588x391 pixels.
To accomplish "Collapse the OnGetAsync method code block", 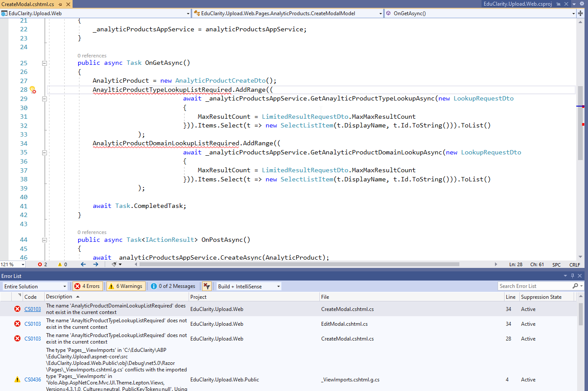I will pyautogui.click(x=44, y=63).
